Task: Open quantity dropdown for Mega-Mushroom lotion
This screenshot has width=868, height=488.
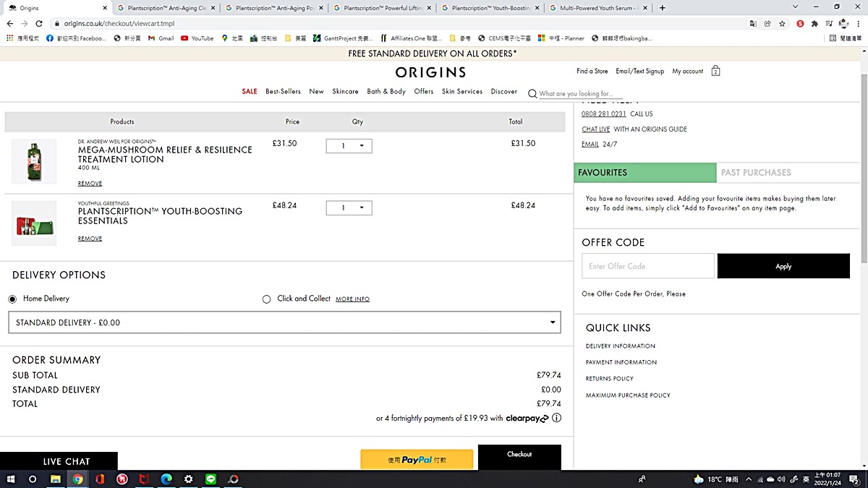Action: tap(349, 146)
